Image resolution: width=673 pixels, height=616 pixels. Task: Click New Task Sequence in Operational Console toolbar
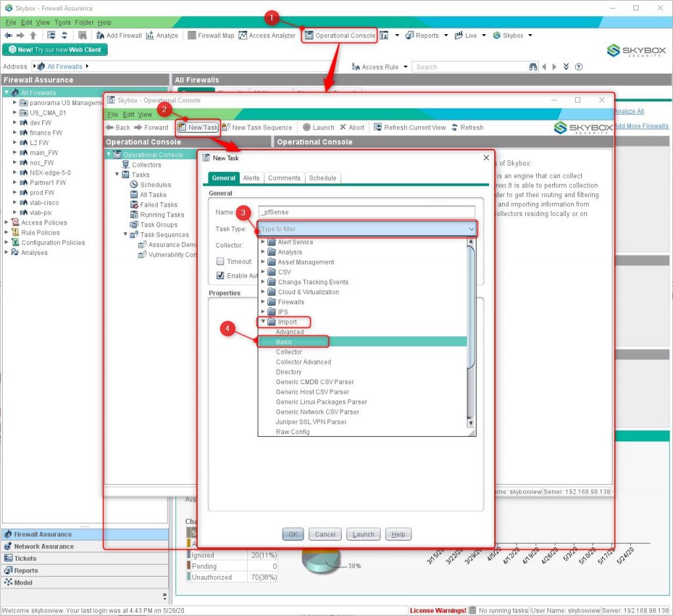[x=257, y=127]
